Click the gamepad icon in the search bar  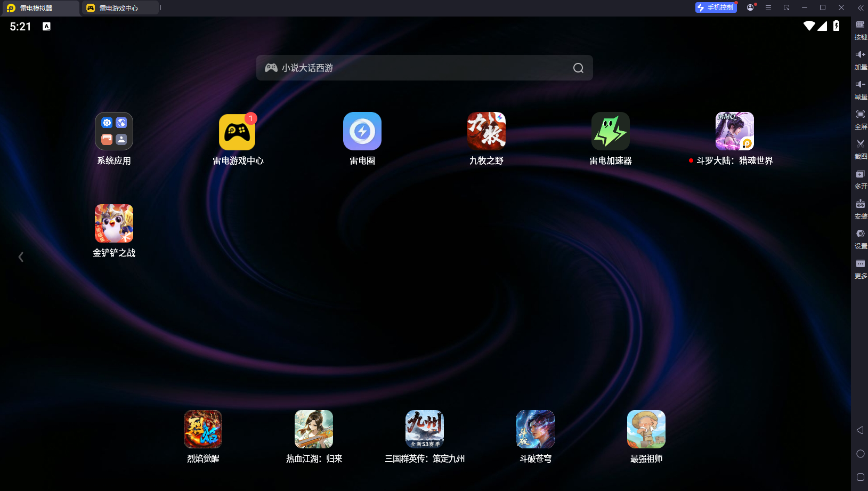click(271, 68)
